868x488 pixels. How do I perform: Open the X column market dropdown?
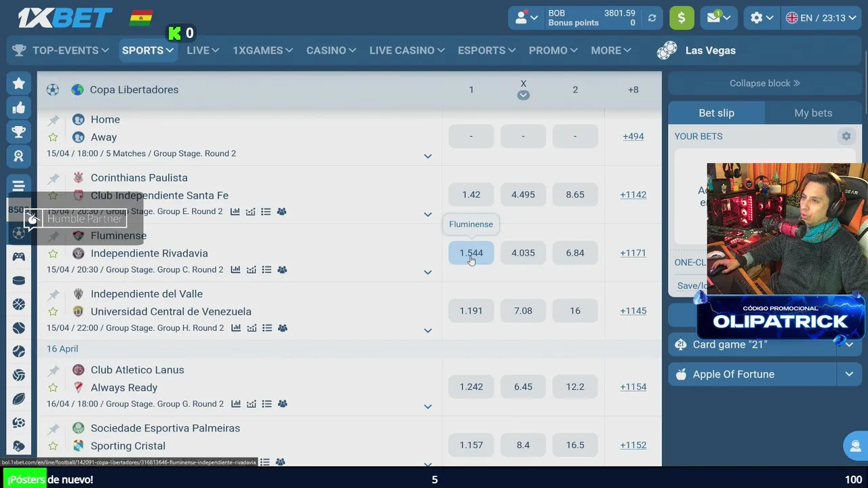pos(523,96)
